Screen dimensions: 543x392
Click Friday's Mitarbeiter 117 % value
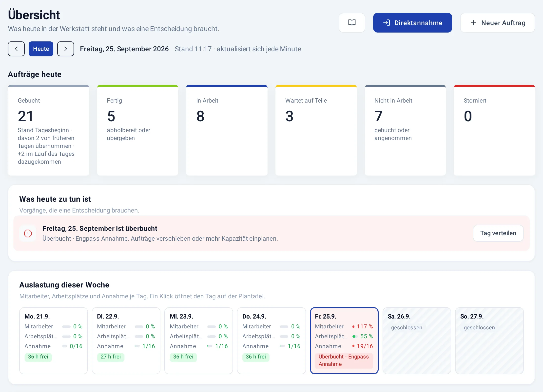point(365,326)
